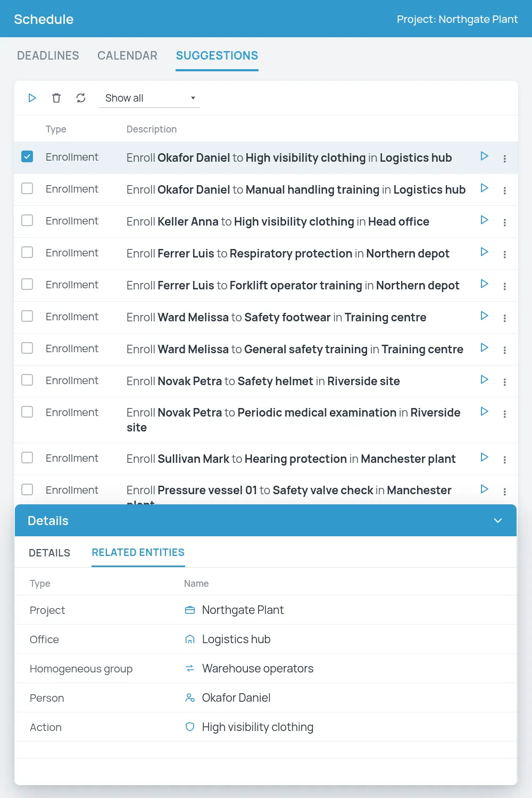Apply the Keller Anna High visibility clothing suggestion
The image size is (532, 798).
click(484, 220)
